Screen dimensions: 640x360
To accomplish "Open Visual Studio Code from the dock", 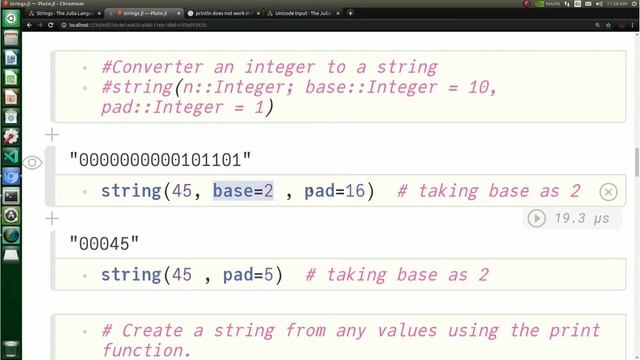I will point(11,156).
